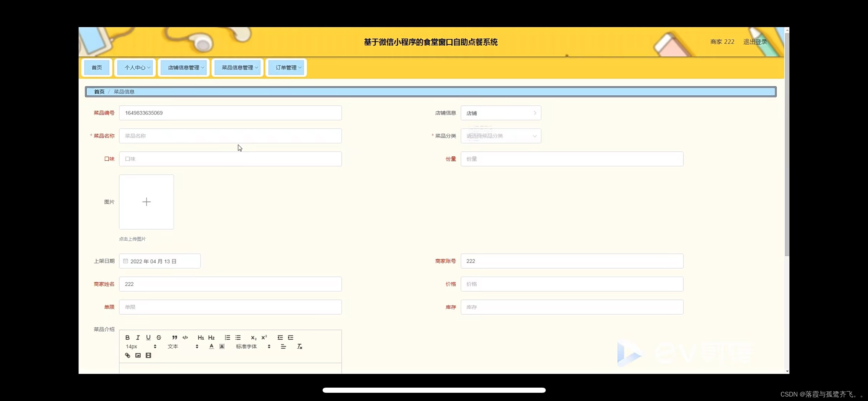
Task: Toggle strikethrough in editor toolbar
Action: coord(159,338)
